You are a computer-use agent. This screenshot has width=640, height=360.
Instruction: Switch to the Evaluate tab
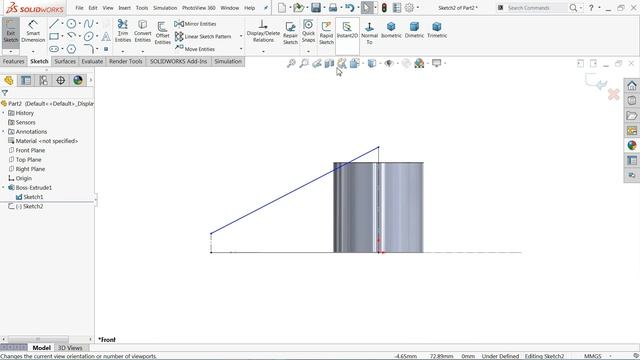[x=92, y=61]
